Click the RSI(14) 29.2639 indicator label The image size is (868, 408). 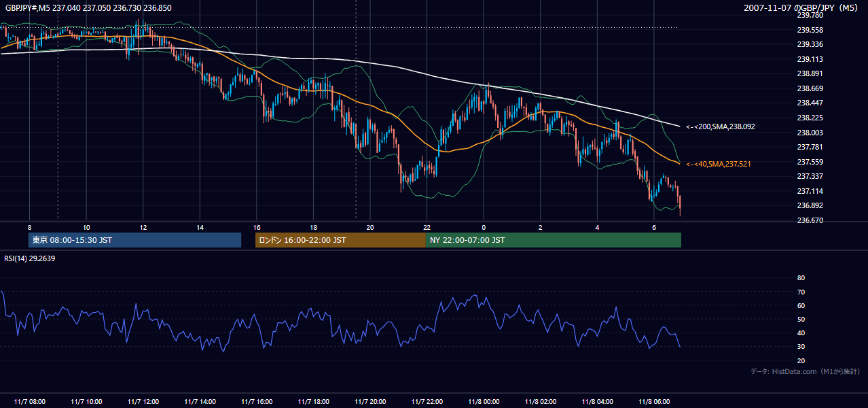(30, 258)
